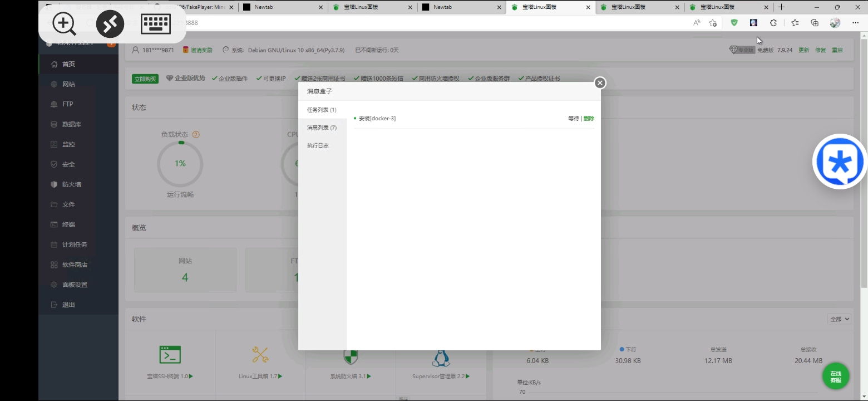Open the 宝塔SSH终端 1.0 software icon
Screen dimensions: 868x401
tap(170, 355)
